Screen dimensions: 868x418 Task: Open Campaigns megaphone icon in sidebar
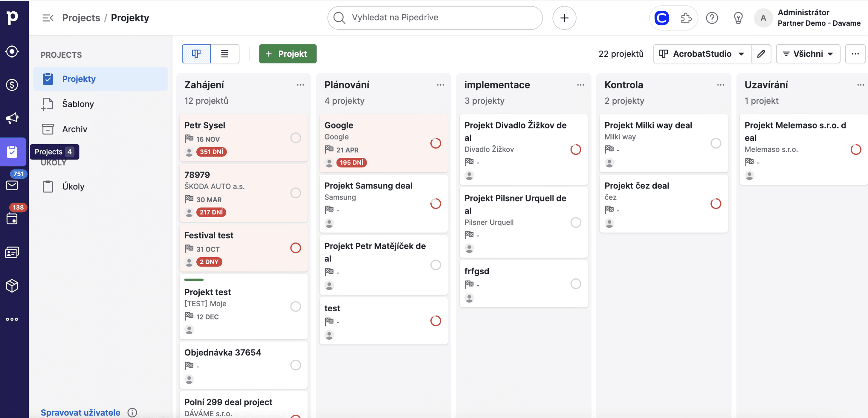12,118
